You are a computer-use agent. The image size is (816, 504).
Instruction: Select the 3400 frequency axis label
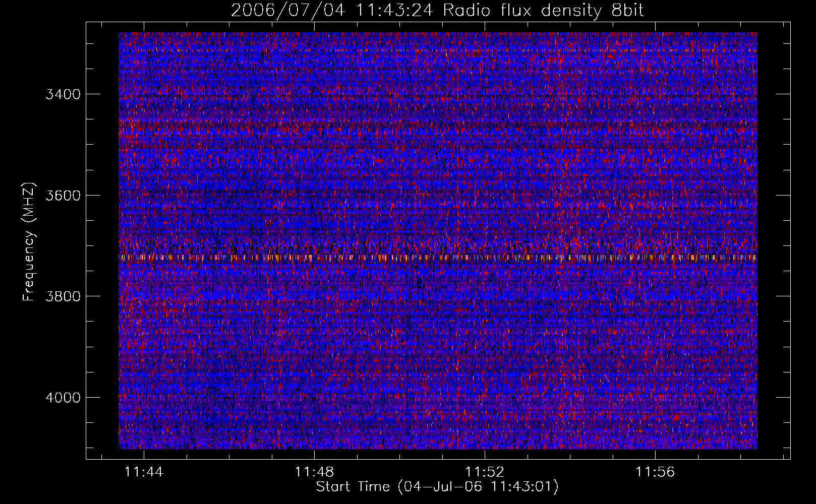[63, 94]
